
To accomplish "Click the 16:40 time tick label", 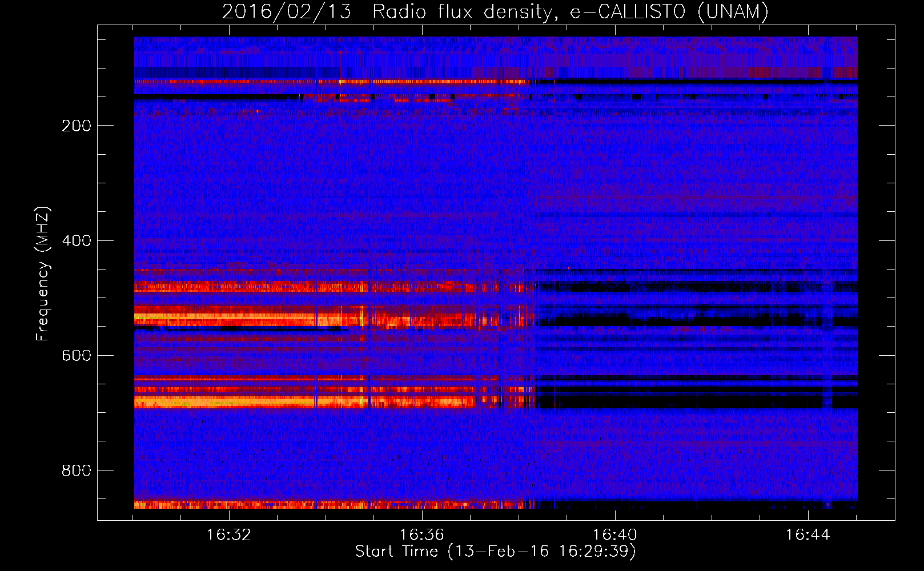I will pyautogui.click(x=615, y=535).
